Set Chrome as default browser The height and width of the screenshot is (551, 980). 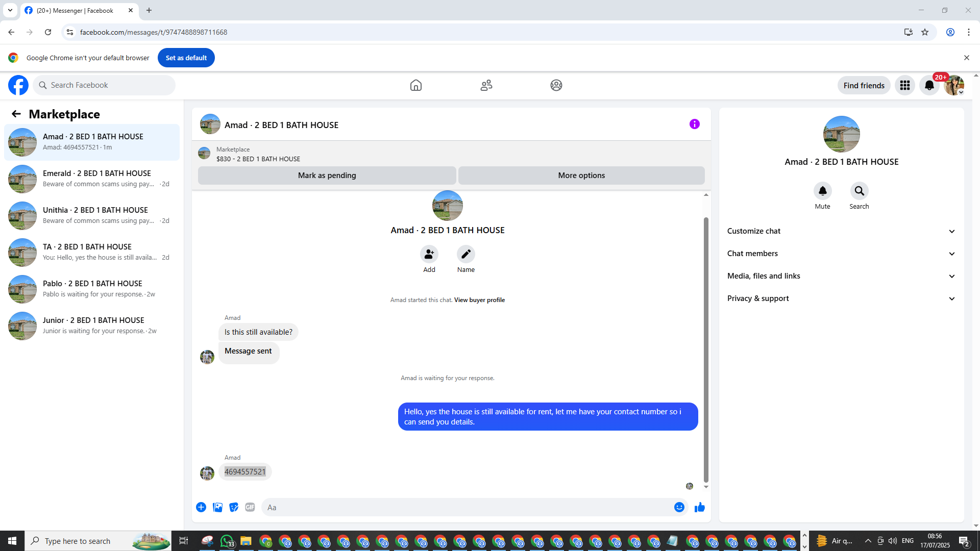click(186, 58)
